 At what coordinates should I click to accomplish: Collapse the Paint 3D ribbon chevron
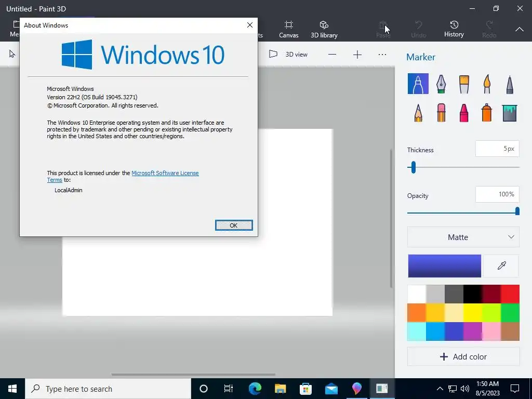tap(520, 30)
